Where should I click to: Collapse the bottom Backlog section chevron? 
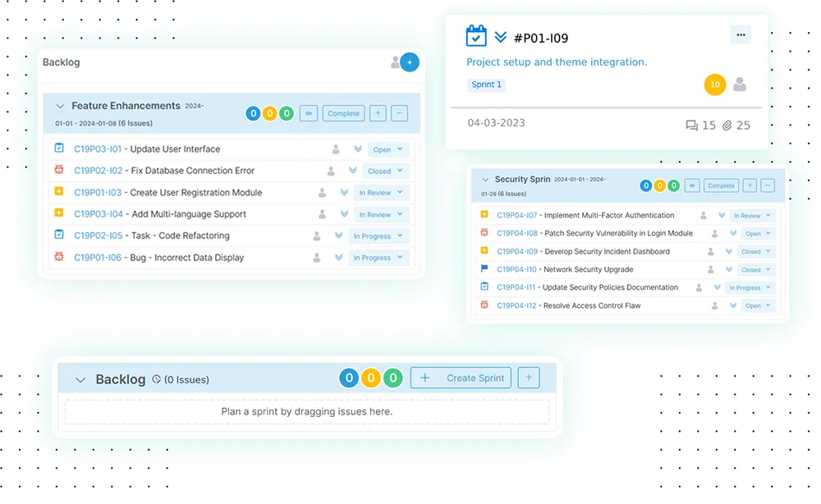tap(80, 380)
